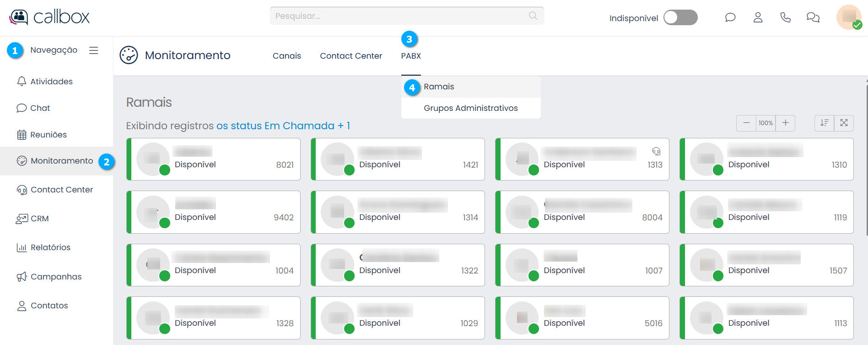The image size is (868, 345).
Task: Click the phone handset icon in header
Action: pyautogui.click(x=785, y=17)
